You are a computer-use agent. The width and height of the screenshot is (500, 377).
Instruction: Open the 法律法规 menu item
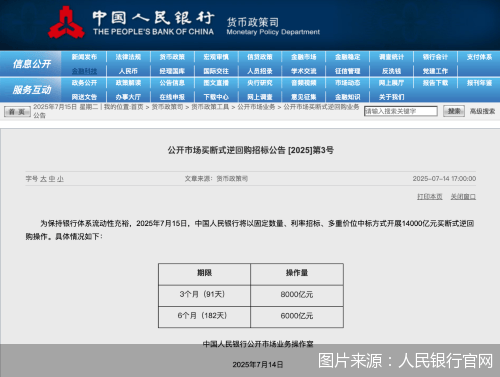(128, 57)
